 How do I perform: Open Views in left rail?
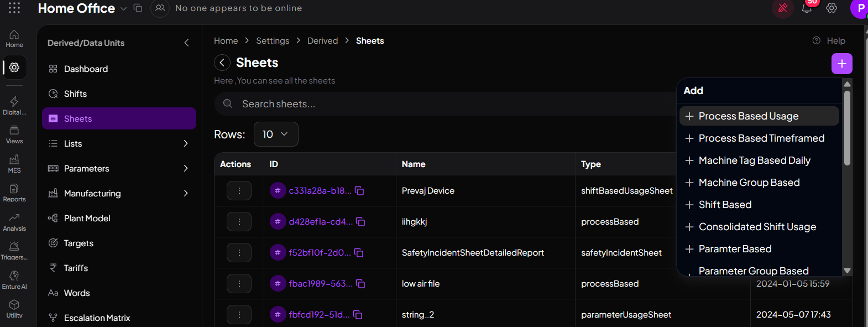click(x=14, y=134)
